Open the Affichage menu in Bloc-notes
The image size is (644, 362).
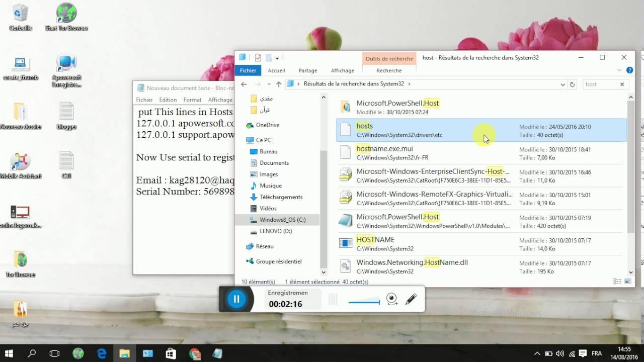click(220, 100)
